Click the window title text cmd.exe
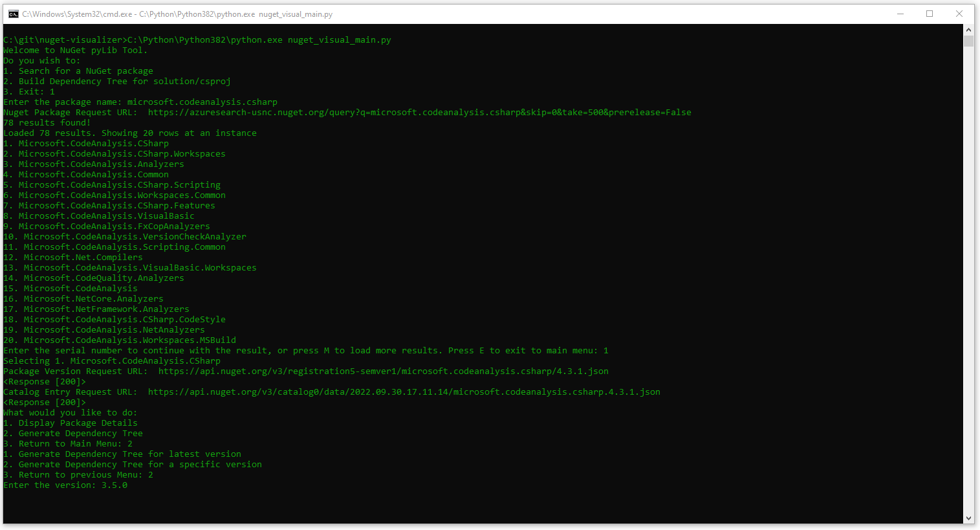Image resolution: width=980 pixels, height=530 pixels. pos(177,14)
